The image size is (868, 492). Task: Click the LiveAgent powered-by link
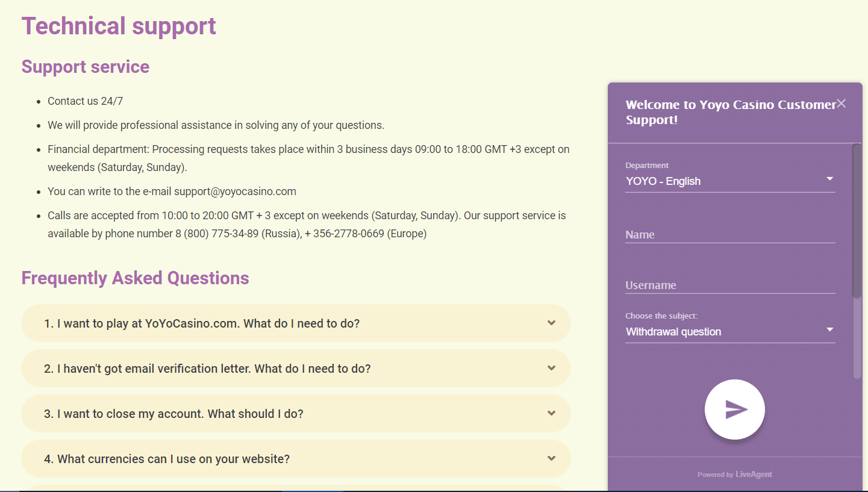click(753, 475)
